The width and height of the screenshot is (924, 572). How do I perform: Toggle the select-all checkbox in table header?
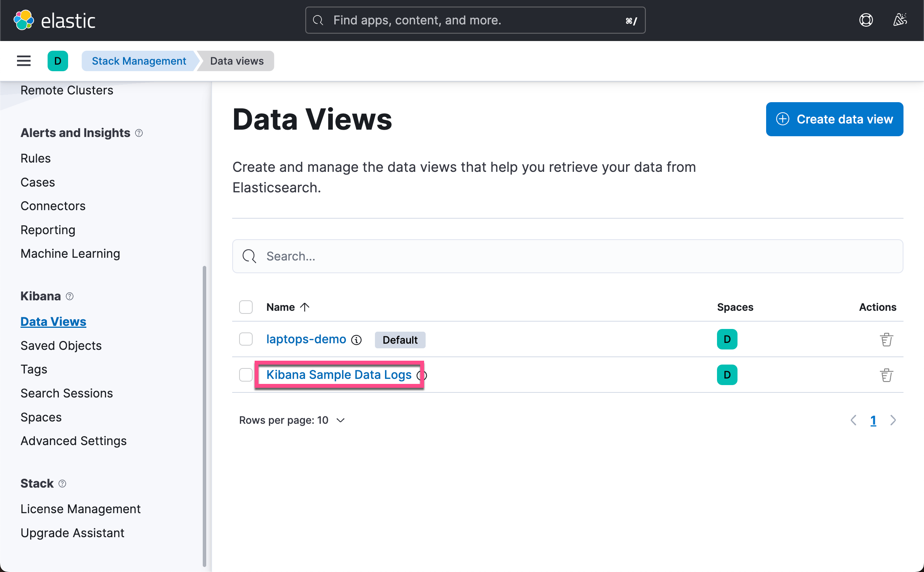(246, 307)
